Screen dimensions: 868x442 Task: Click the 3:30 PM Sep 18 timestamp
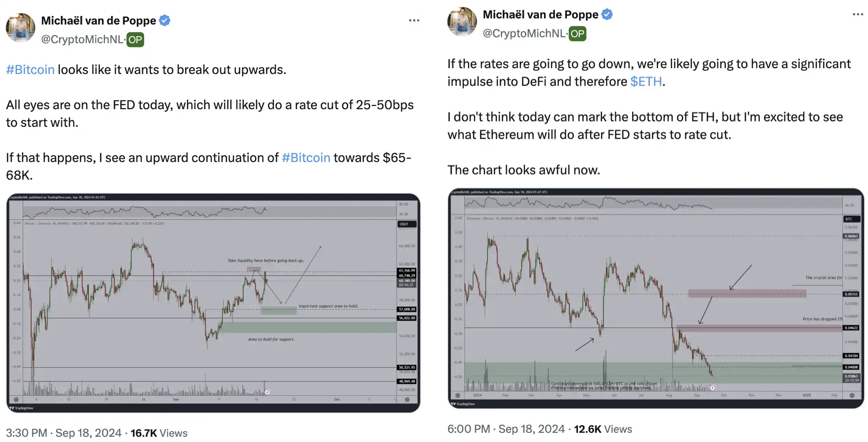pyautogui.click(x=63, y=433)
